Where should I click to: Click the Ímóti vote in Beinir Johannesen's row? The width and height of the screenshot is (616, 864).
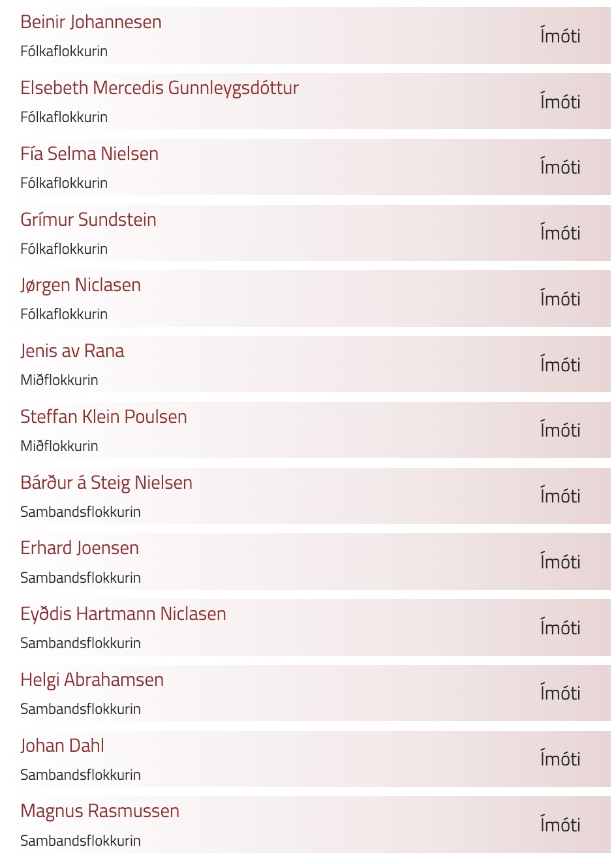[560, 36]
